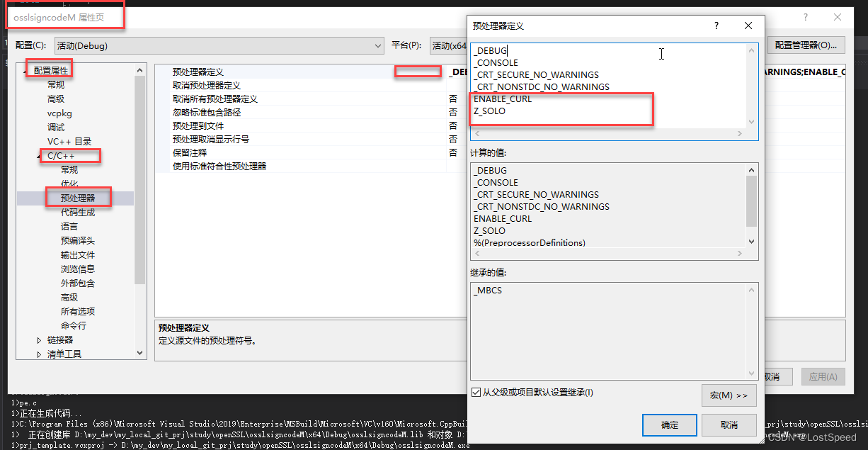
Task: Close the 预处理器定义 dialog with X
Action: (748, 26)
